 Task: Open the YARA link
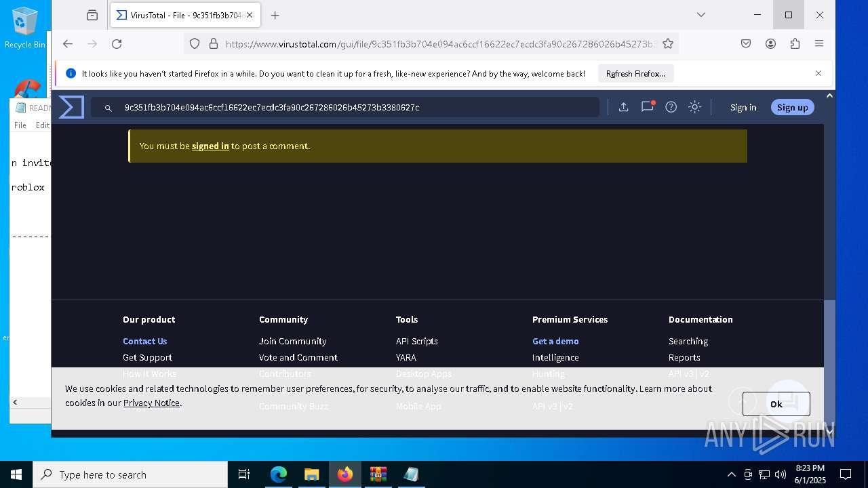(406, 357)
